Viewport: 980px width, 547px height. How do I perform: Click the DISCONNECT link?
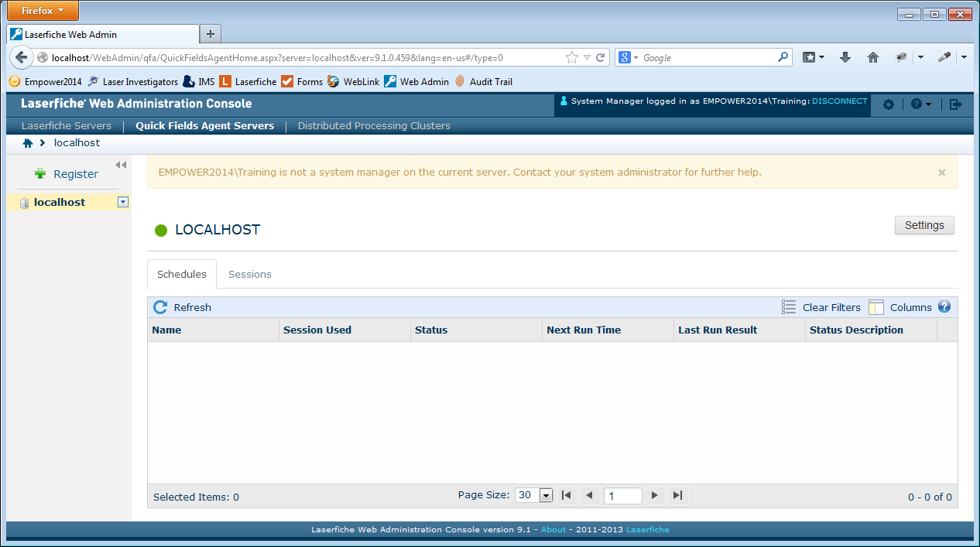click(x=840, y=101)
